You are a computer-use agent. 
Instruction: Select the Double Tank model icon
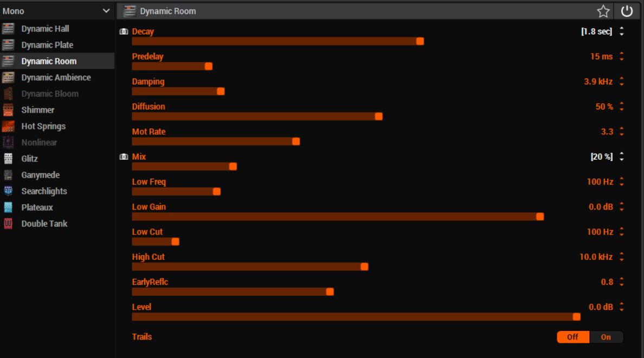coord(8,223)
